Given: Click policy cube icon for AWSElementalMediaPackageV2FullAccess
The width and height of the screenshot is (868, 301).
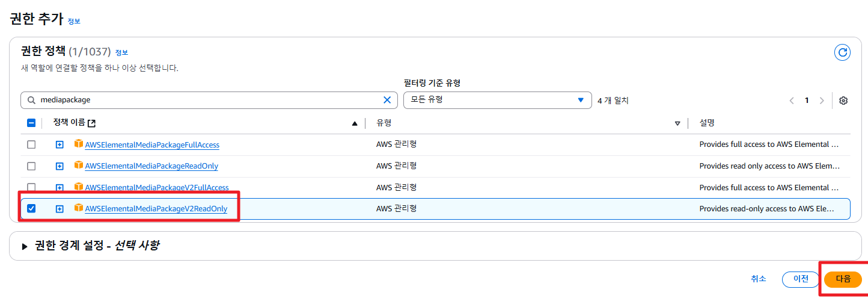Looking at the screenshot, I should (x=78, y=187).
